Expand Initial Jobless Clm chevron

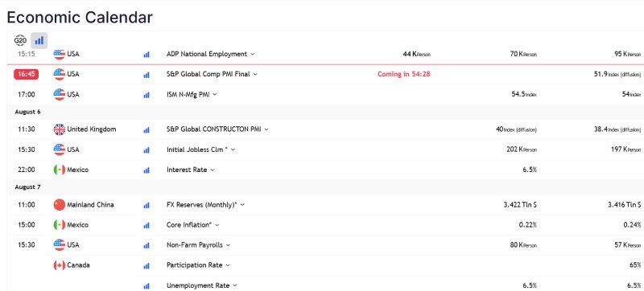(x=233, y=150)
